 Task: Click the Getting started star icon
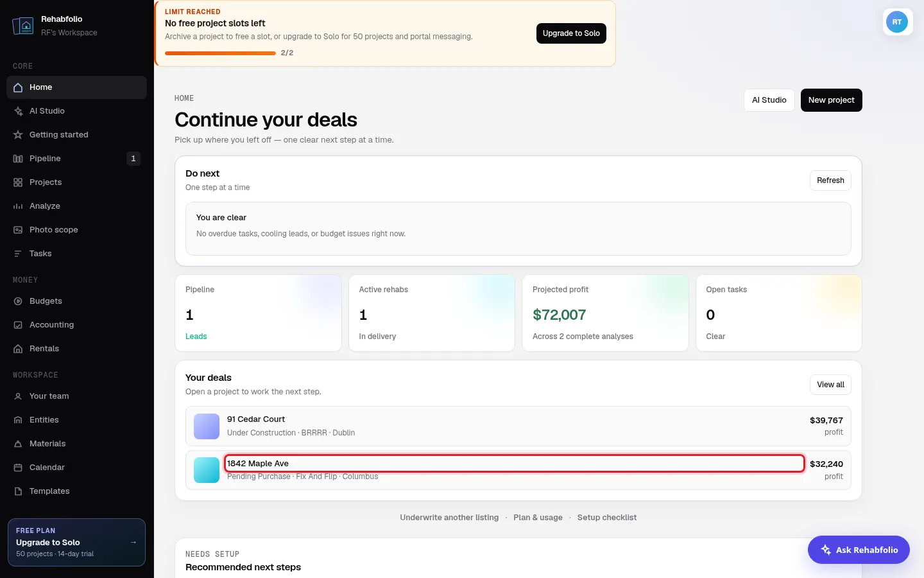click(18, 135)
